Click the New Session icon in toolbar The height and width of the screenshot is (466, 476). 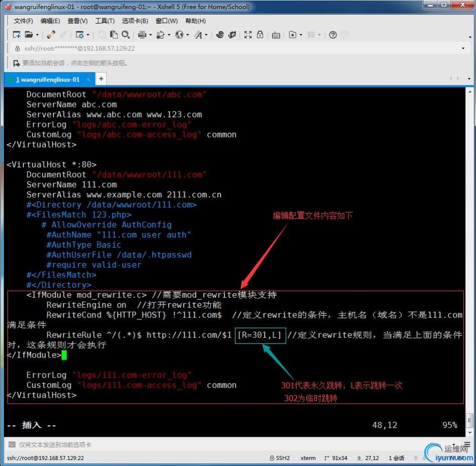point(17,35)
